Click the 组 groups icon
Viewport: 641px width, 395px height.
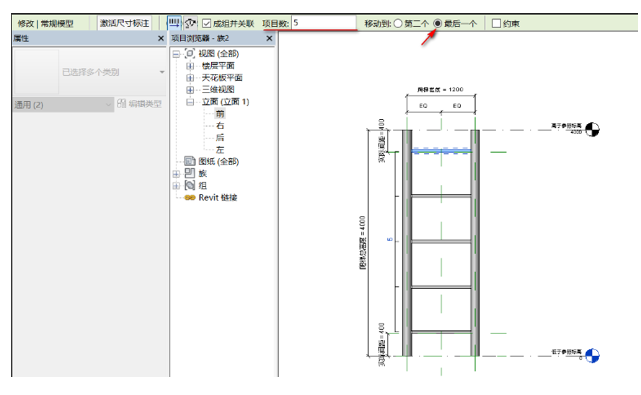(x=190, y=185)
